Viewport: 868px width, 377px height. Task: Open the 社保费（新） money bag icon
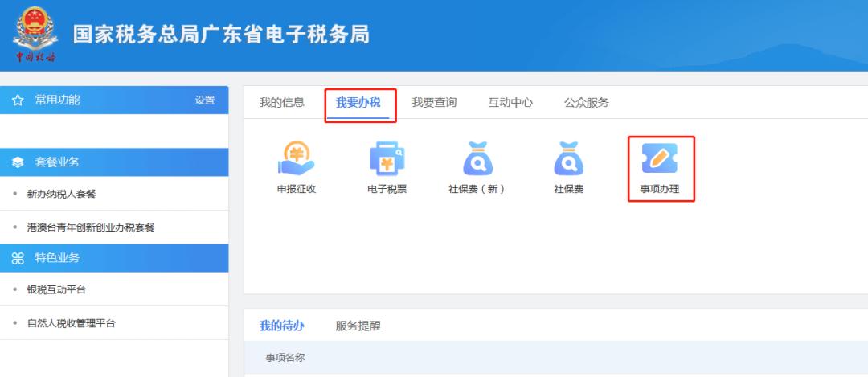point(477,158)
